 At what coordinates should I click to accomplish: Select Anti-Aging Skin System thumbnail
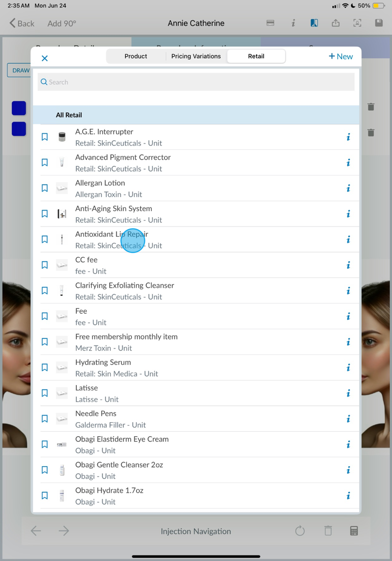pyautogui.click(x=62, y=214)
